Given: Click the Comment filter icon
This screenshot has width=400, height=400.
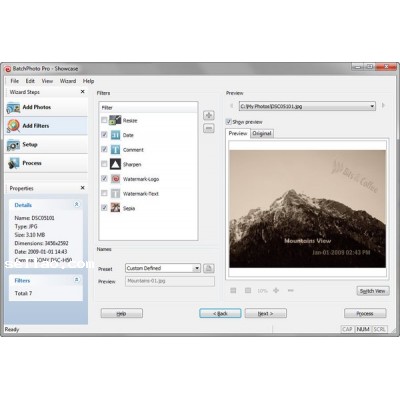Looking at the screenshot, I should [x=115, y=150].
